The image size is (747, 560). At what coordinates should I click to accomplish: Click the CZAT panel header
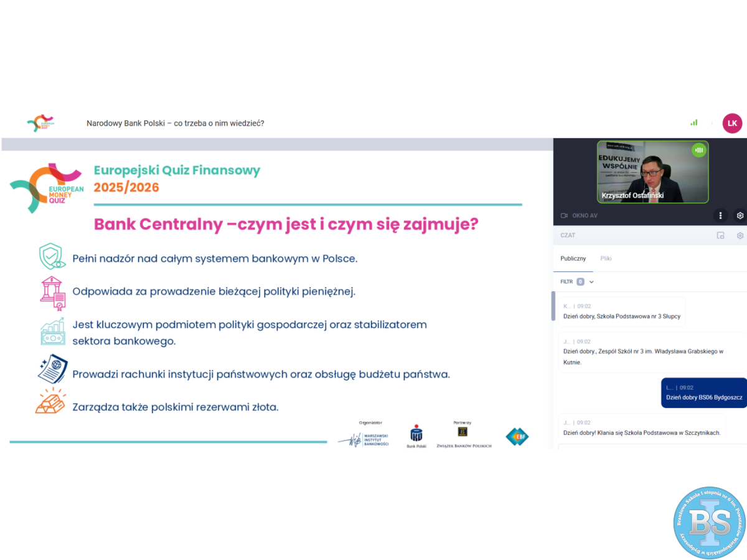click(568, 236)
